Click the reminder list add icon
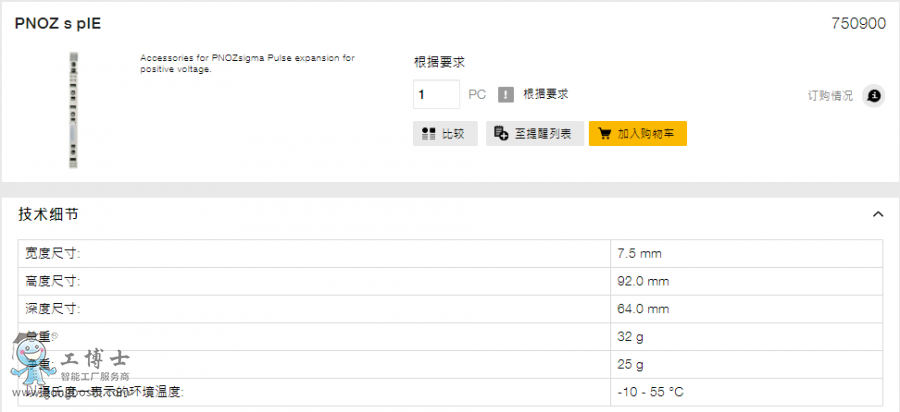Viewport: 900px width, 412px height. (502, 133)
